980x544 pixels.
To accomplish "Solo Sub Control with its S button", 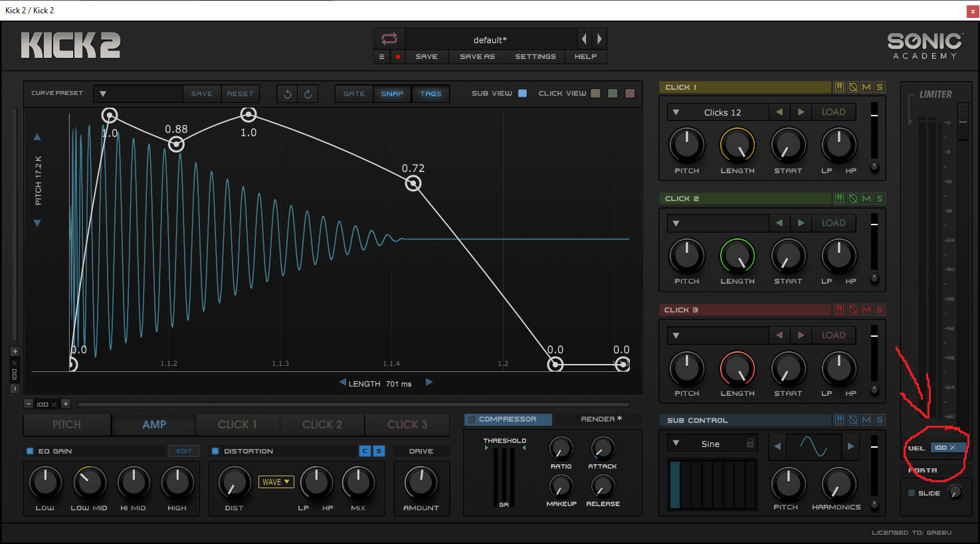I will [x=880, y=420].
